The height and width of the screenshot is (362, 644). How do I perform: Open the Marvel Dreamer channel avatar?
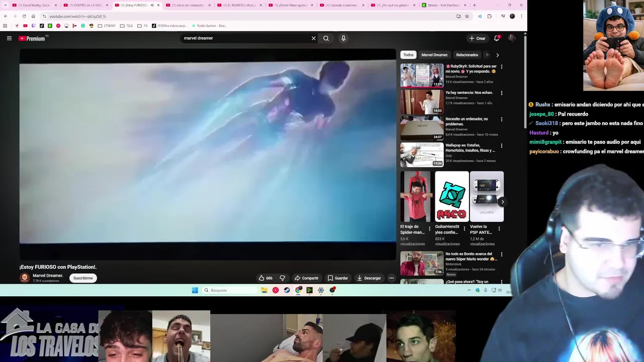25,278
